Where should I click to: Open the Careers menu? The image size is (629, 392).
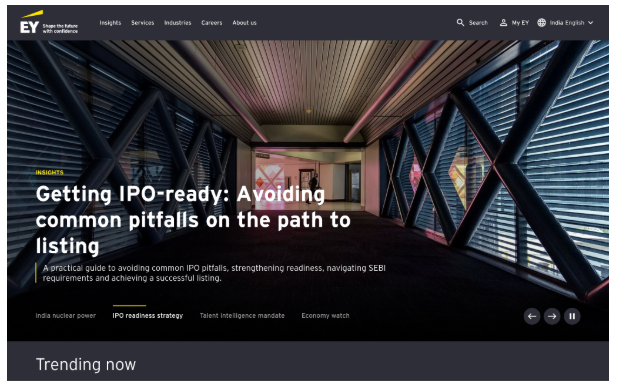coord(212,23)
